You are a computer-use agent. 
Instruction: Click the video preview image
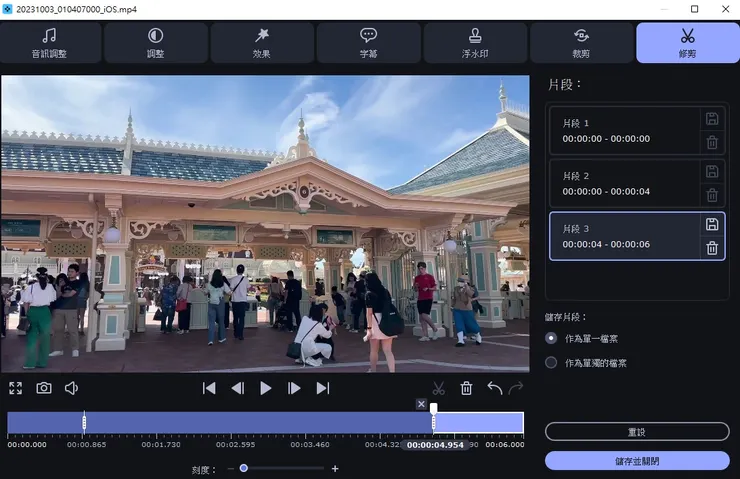[265, 224]
